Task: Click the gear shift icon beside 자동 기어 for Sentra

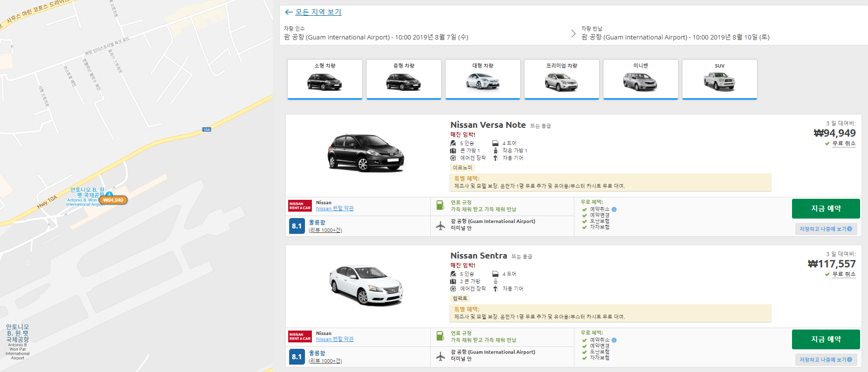Action: (495, 289)
